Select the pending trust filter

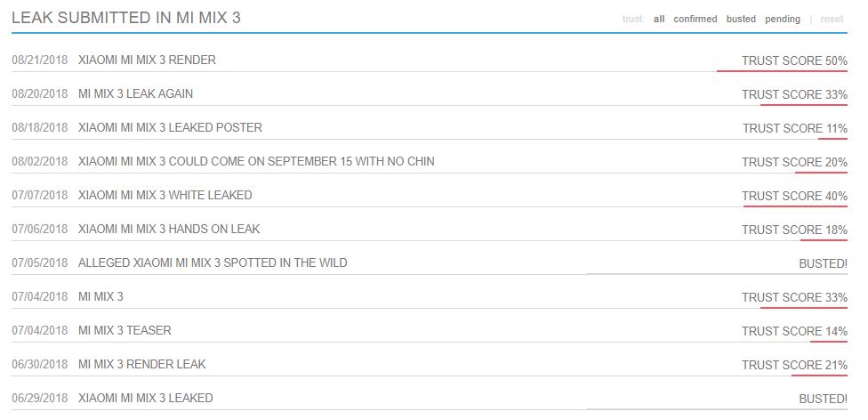(x=783, y=19)
